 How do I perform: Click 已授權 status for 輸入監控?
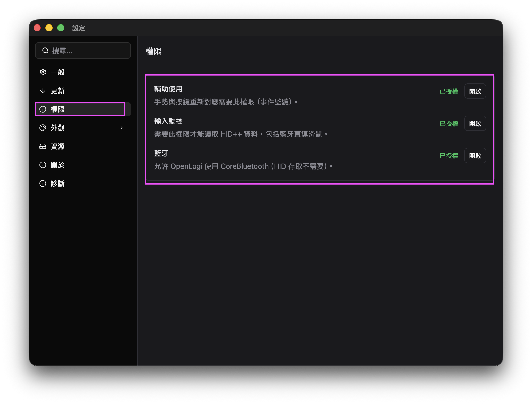tap(449, 124)
